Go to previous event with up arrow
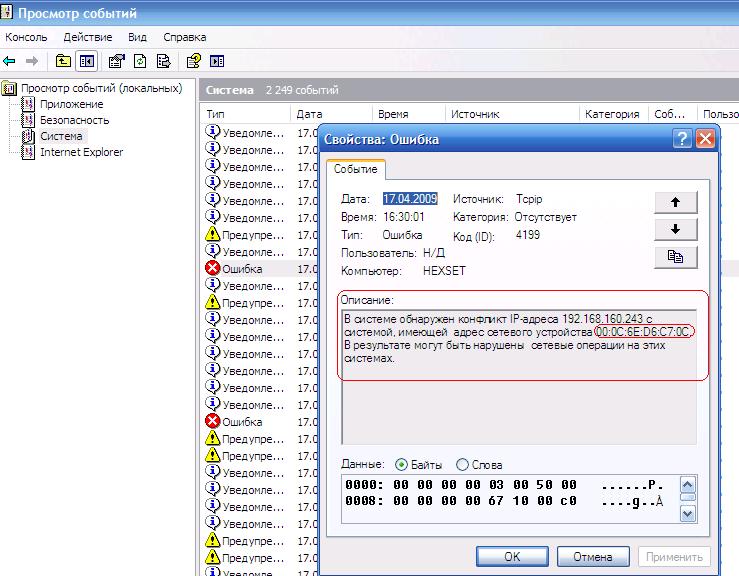739x576 pixels. pos(675,201)
